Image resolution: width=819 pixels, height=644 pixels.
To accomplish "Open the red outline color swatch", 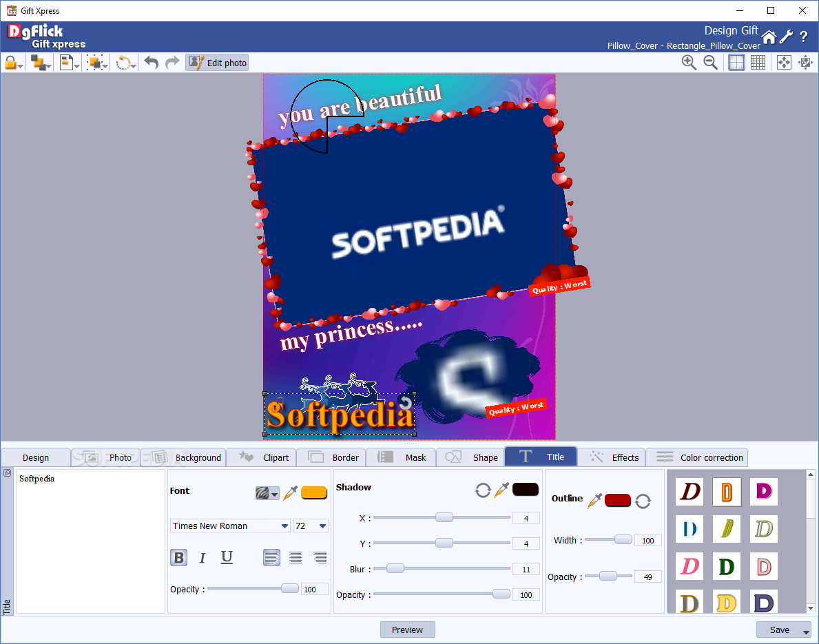I will (618, 500).
